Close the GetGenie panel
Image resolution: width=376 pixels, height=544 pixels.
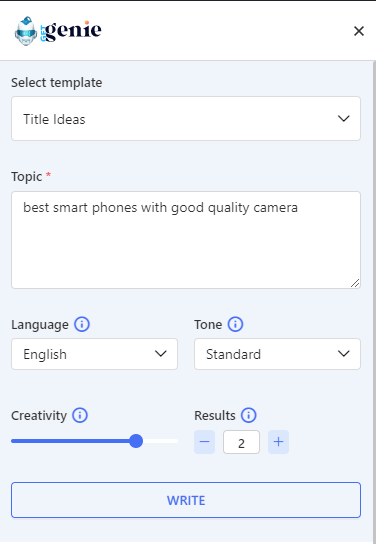point(359,31)
